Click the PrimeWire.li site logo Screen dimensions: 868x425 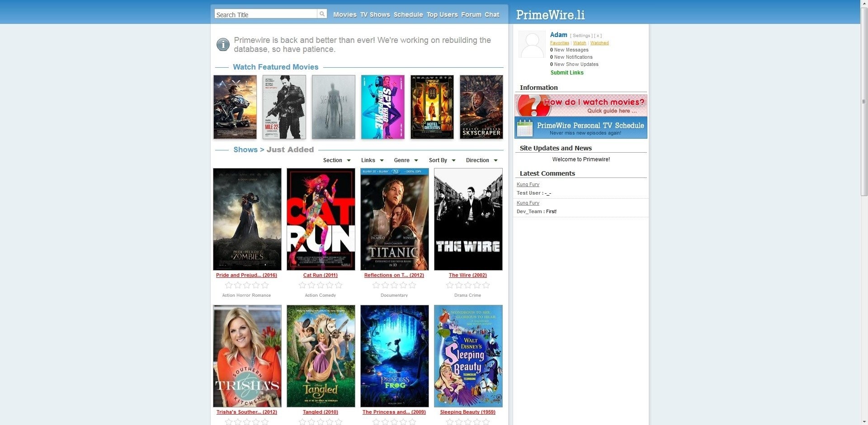click(x=550, y=15)
